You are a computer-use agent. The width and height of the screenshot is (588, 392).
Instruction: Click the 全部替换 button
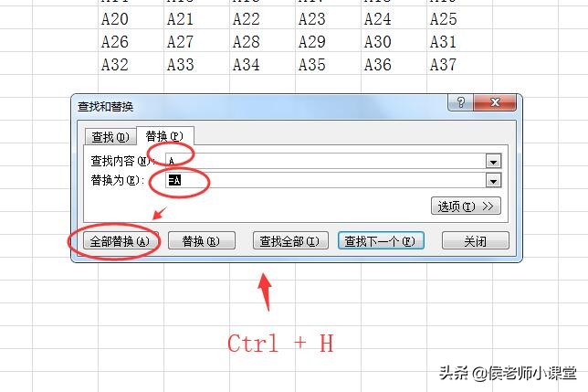click(x=120, y=241)
